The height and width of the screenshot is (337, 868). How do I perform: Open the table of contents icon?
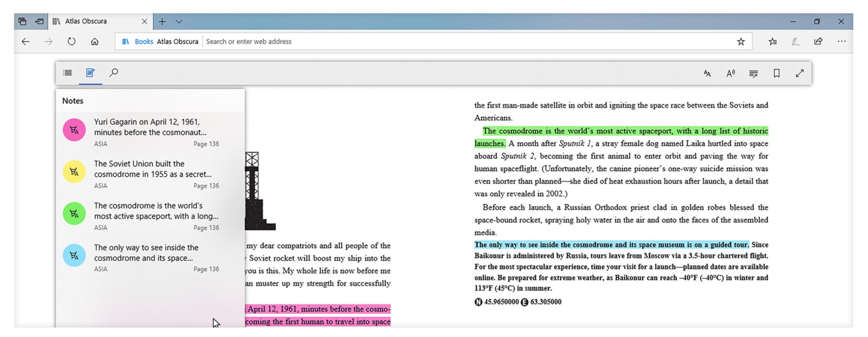[x=67, y=73]
